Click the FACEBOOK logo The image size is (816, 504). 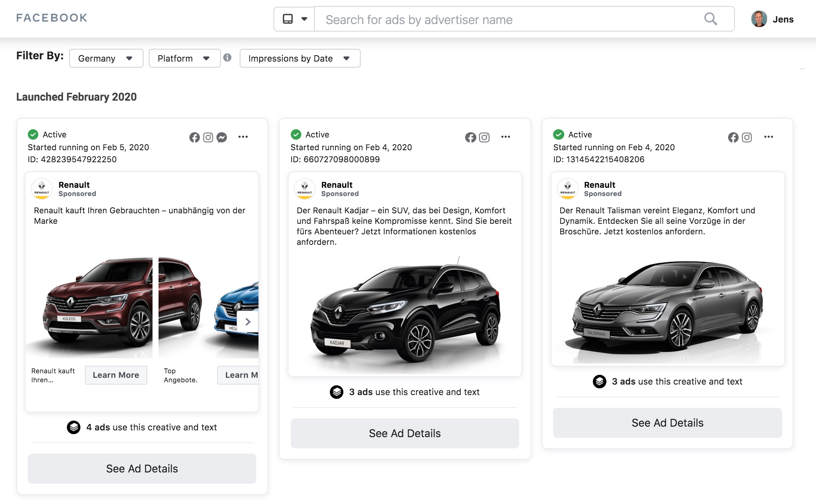click(52, 18)
